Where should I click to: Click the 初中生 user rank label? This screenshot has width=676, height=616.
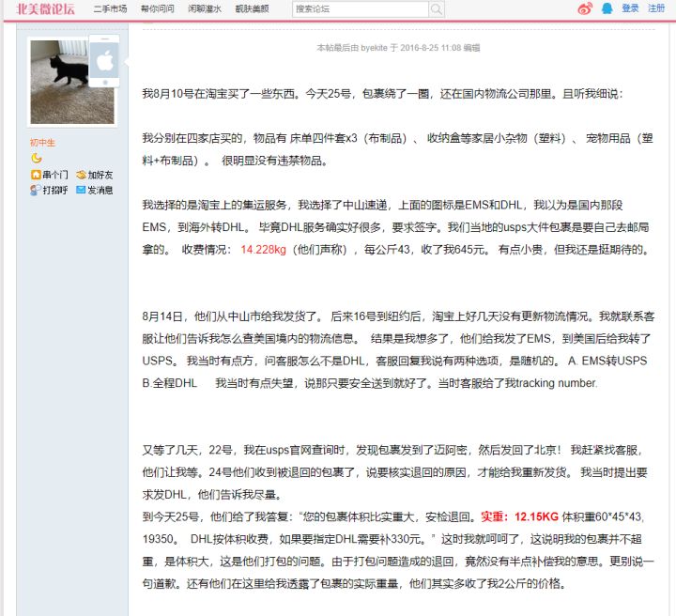point(42,143)
